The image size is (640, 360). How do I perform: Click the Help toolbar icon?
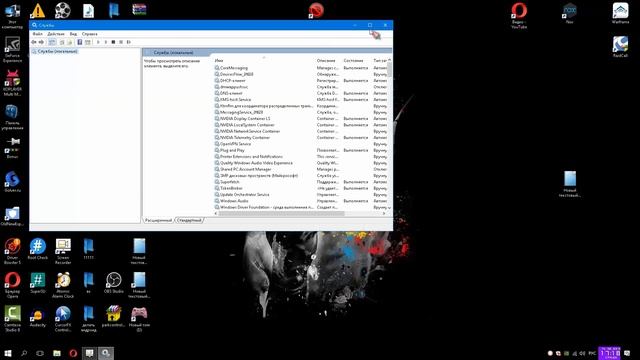(80, 42)
